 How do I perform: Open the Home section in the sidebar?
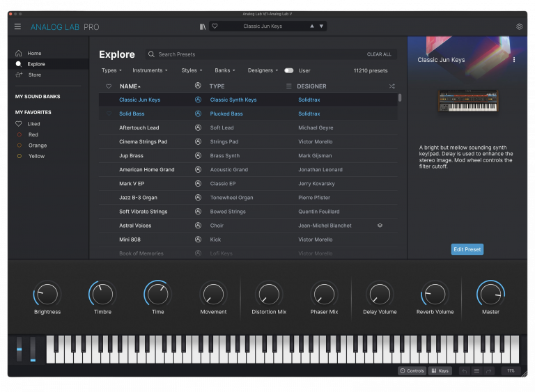[x=34, y=53]
